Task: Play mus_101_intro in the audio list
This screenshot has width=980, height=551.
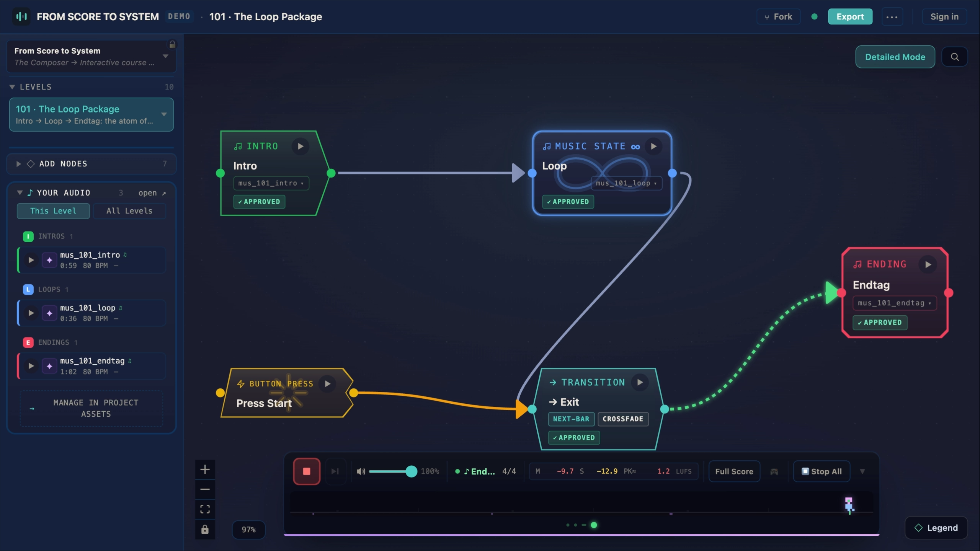Action: [x=31, y=260]
